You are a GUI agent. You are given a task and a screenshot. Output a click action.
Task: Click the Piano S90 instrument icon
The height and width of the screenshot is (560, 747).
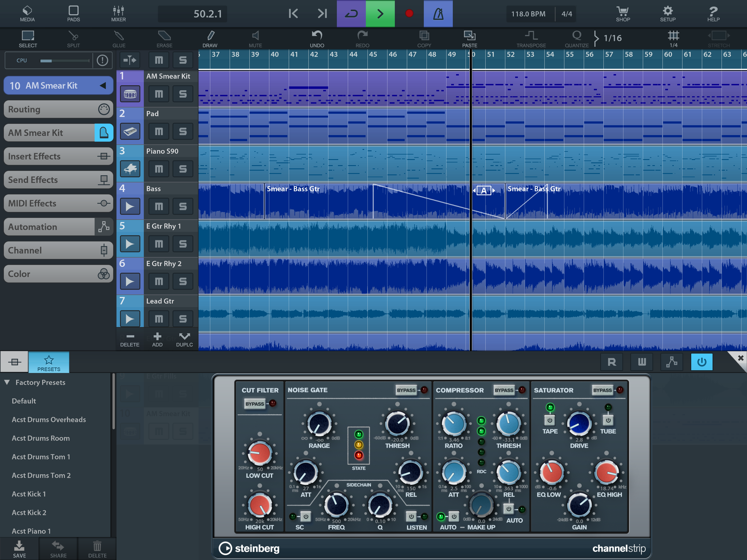click(x=130, y=169)
